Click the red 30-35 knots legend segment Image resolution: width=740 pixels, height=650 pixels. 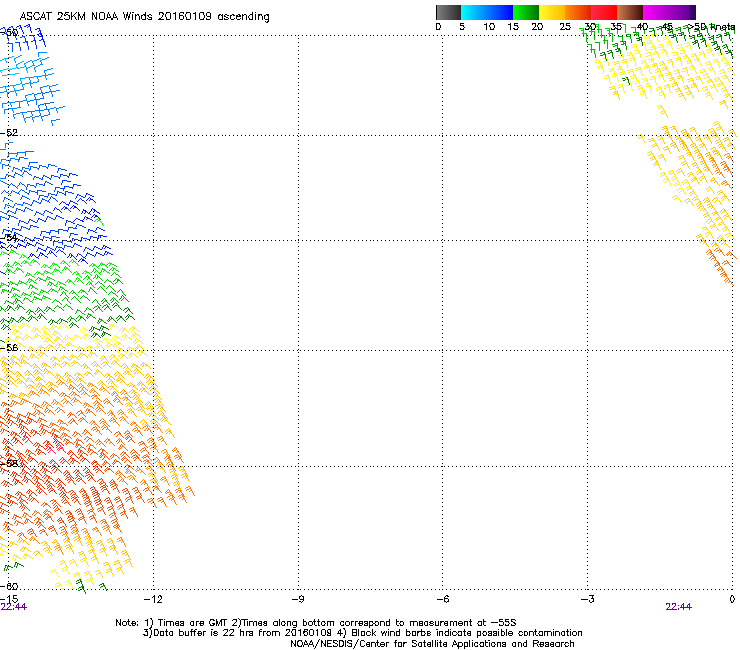[x=604, y=12]
